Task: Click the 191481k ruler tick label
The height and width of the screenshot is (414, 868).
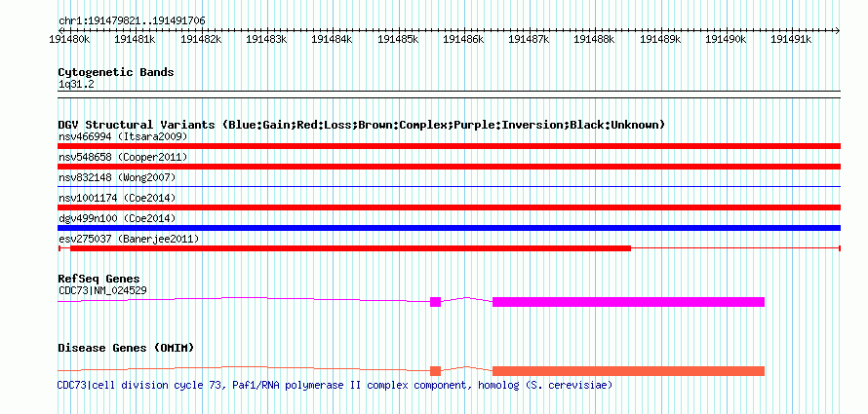Action: (x=135, y=39)
